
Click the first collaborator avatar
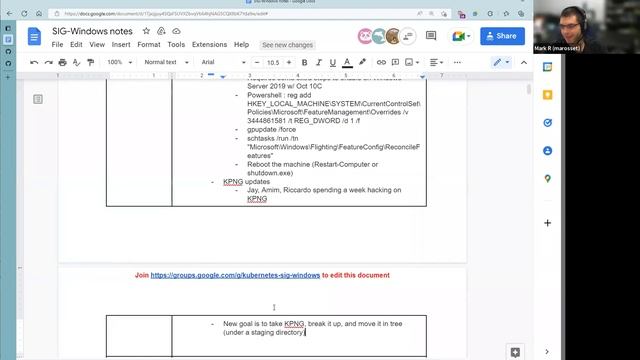[364, 36]
